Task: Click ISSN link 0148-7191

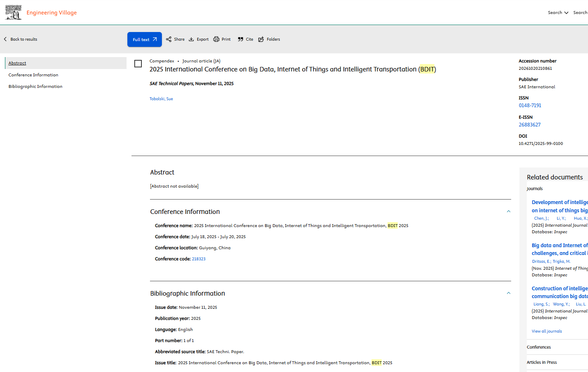Action: click(530, 106)
